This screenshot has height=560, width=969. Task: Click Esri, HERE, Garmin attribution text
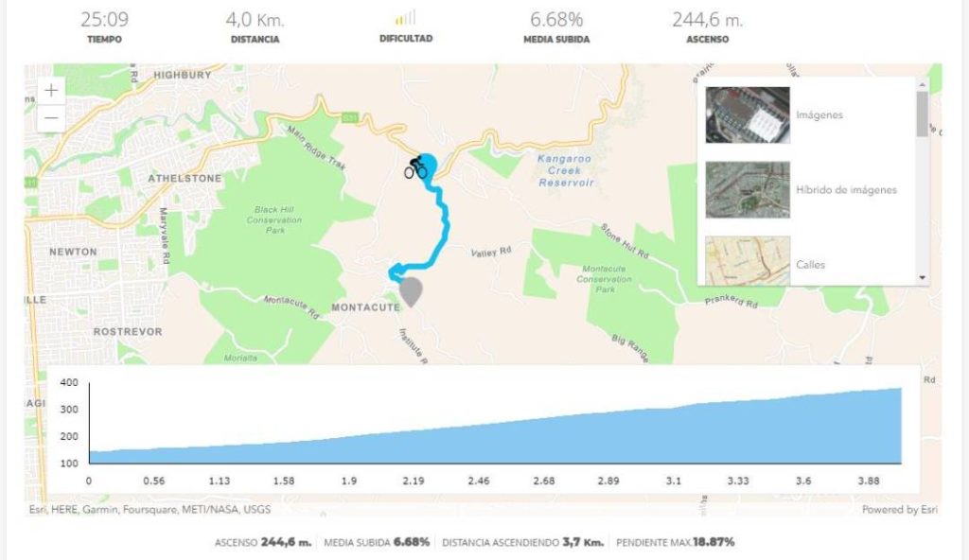point(150,509)
